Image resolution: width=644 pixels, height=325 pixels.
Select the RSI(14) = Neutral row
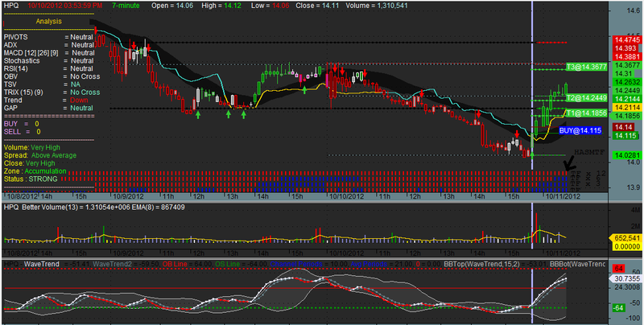48,68
